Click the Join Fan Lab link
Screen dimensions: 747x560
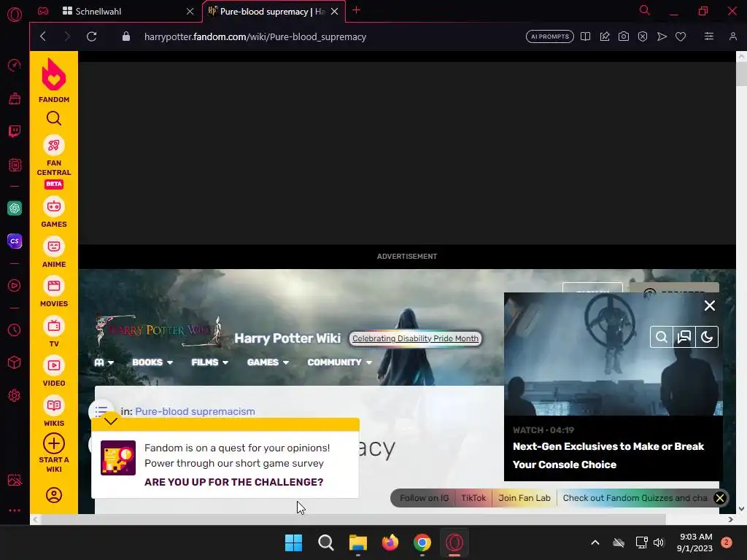click(x=524, y=498)
